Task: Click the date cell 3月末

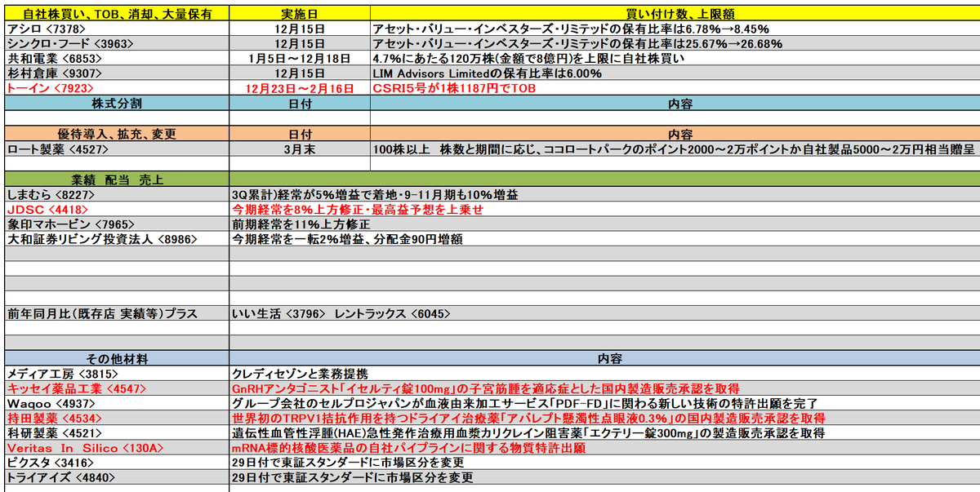Action: coord(300,149)
